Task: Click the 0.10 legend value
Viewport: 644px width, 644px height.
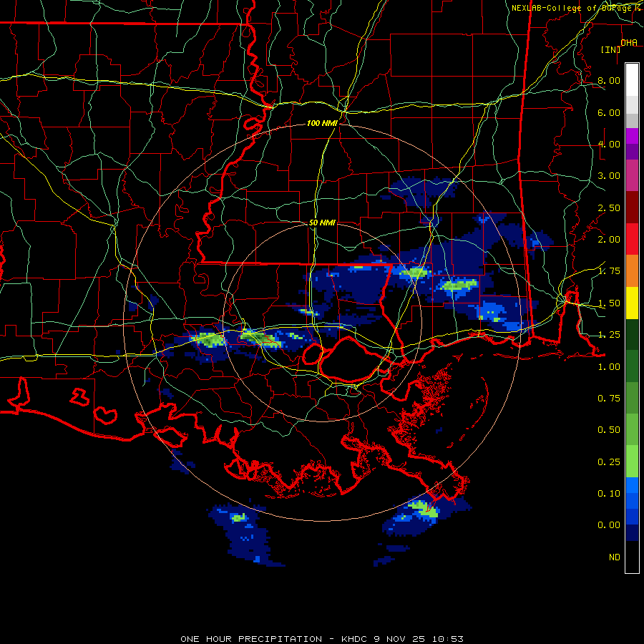Action: [609, 494]
